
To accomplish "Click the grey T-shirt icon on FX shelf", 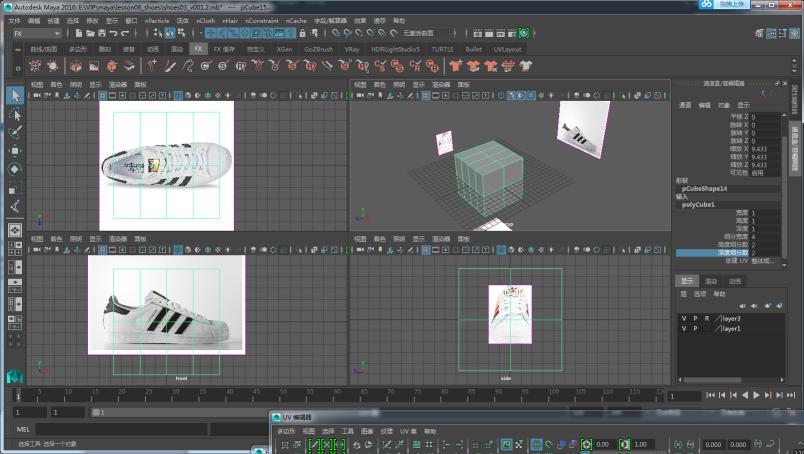I will click(x=526, y=66).
